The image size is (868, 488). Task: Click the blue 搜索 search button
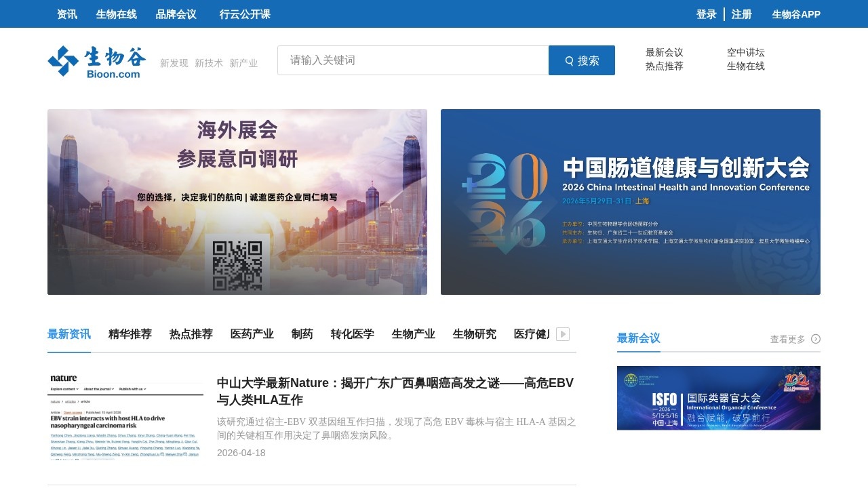(582, 60)
